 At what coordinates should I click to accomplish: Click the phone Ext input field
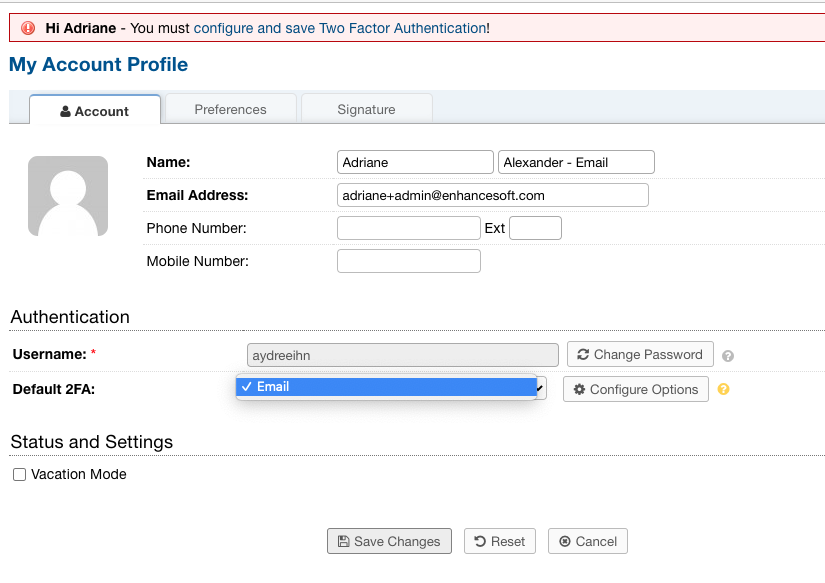pos(535,228)
